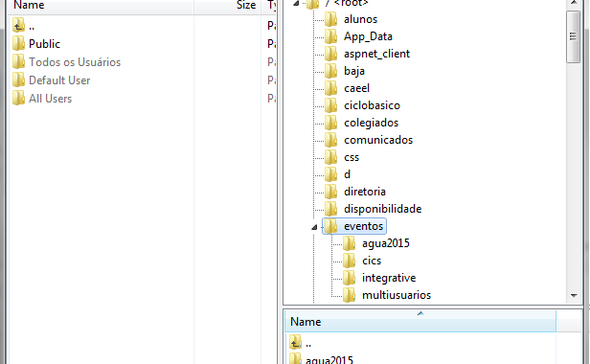Click the integrative folder icon
This screenshot has height=364, width=590.
tap(349, 278)
